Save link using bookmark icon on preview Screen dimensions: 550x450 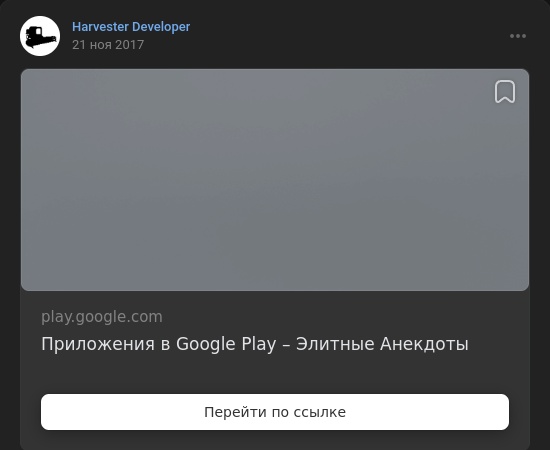505,92
